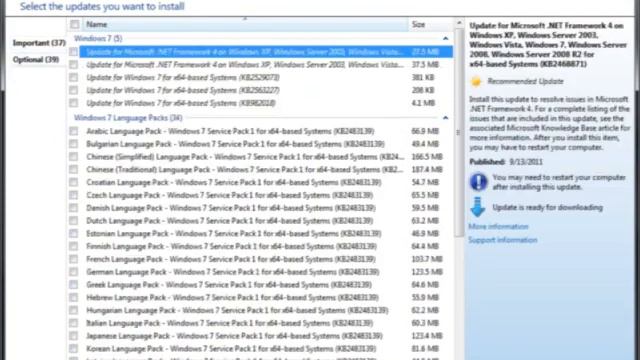Tick the Arabic Language Pack checkbox
Image resolution: width=640 pixels, height=360 pixels.
(x=73, y=131)
